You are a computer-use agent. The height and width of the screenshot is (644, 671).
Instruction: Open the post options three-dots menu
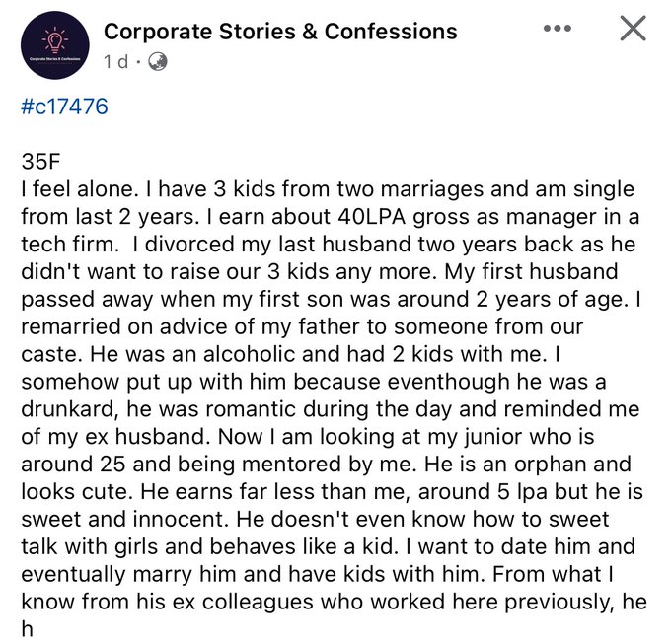pyautogui.click(x=558, y=29)
